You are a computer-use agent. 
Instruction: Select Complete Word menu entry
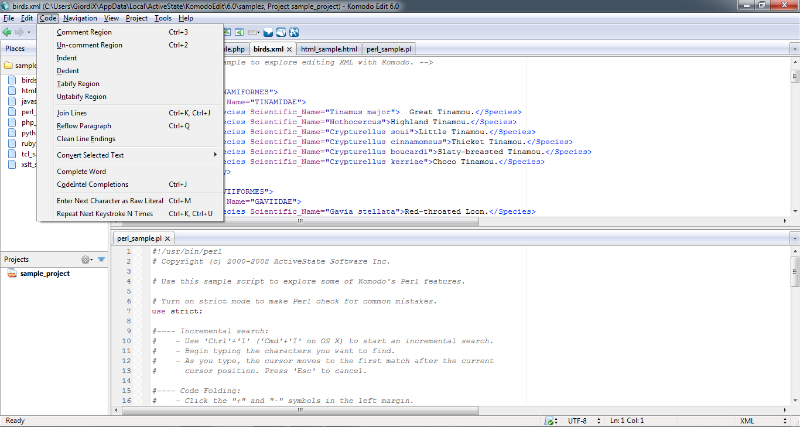(x=81, y=171)
